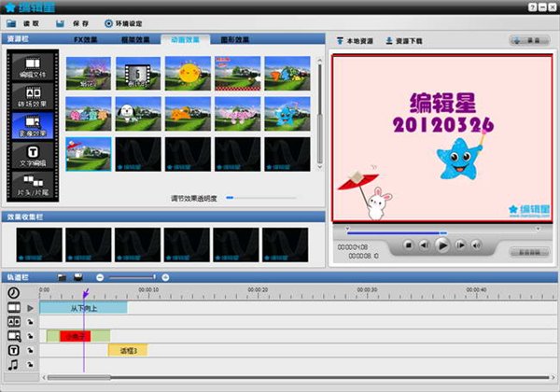Zoom in timeline with the plus button
The image size is (560, 392).
tap(165, 277)
